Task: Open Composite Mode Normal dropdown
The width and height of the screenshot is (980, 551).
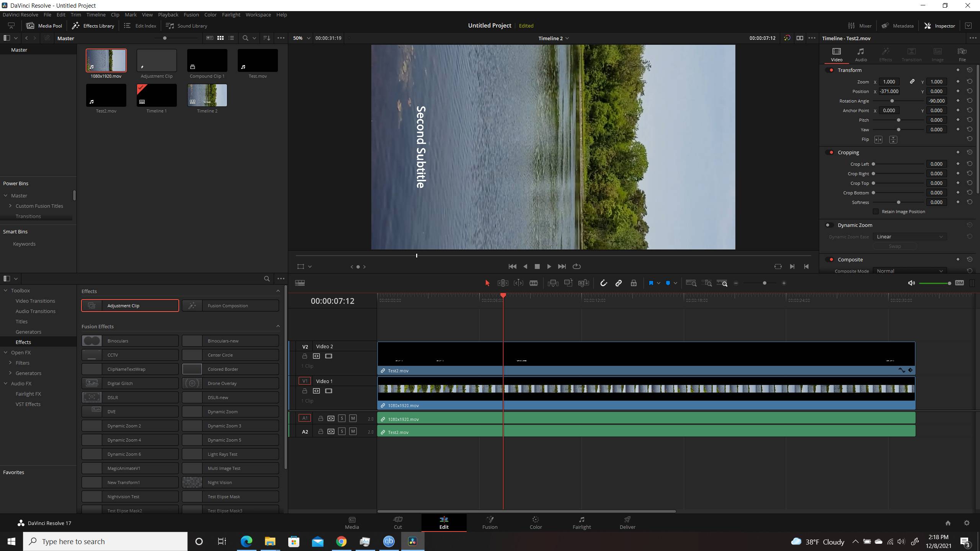Action: coord(910,271)
